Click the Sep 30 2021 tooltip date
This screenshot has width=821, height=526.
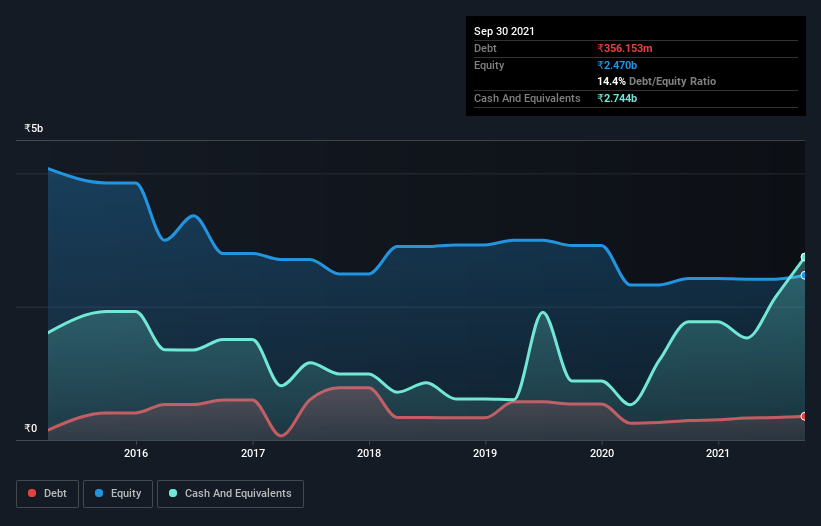coord(504,31)
